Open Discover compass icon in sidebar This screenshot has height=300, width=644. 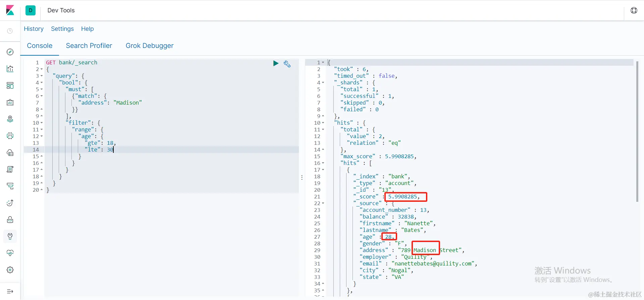(x=10, y=52)
